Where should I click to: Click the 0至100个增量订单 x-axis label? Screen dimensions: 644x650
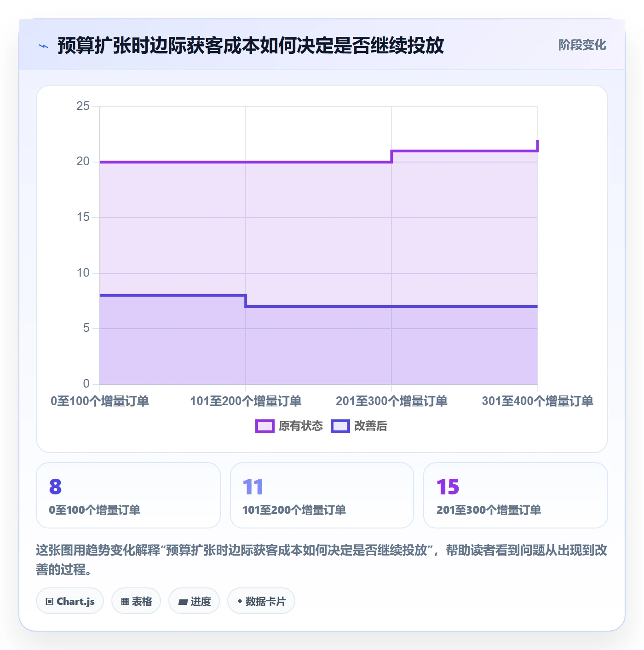[x=100, y=401]
